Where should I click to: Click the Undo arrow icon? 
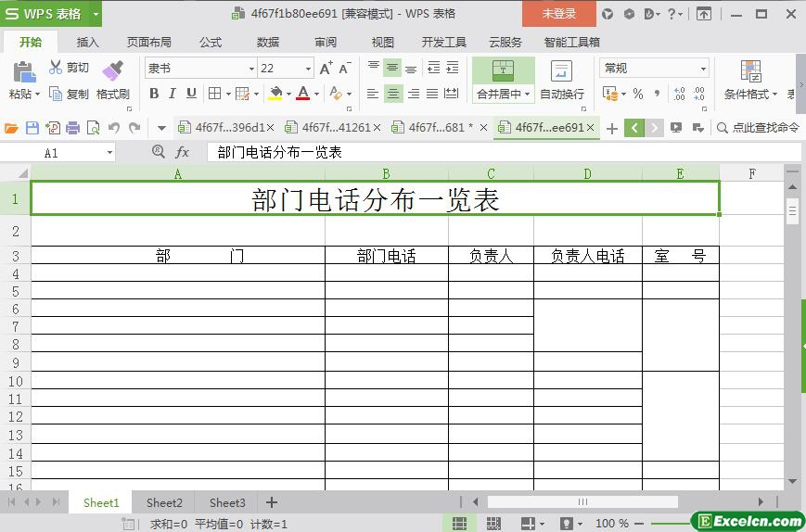point(114,128)
